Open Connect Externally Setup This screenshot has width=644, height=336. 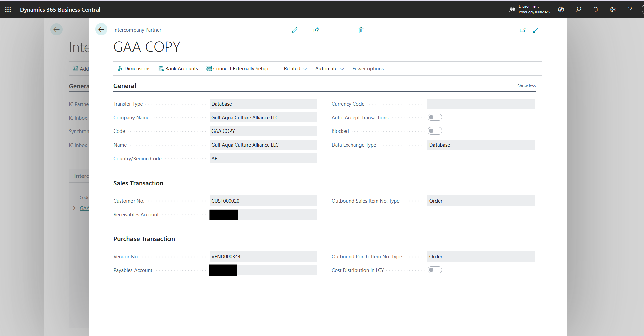(237, 68)
